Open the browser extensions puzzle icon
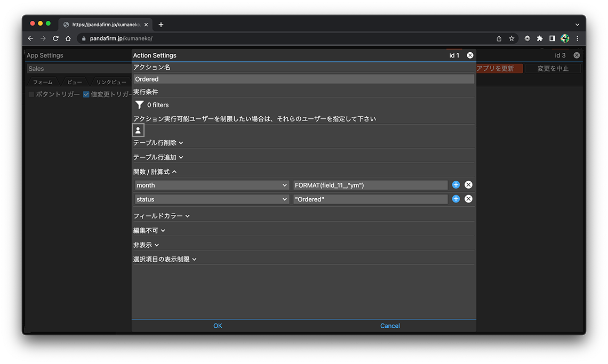This screenshot has height=364, width=608. coord(540,38)
